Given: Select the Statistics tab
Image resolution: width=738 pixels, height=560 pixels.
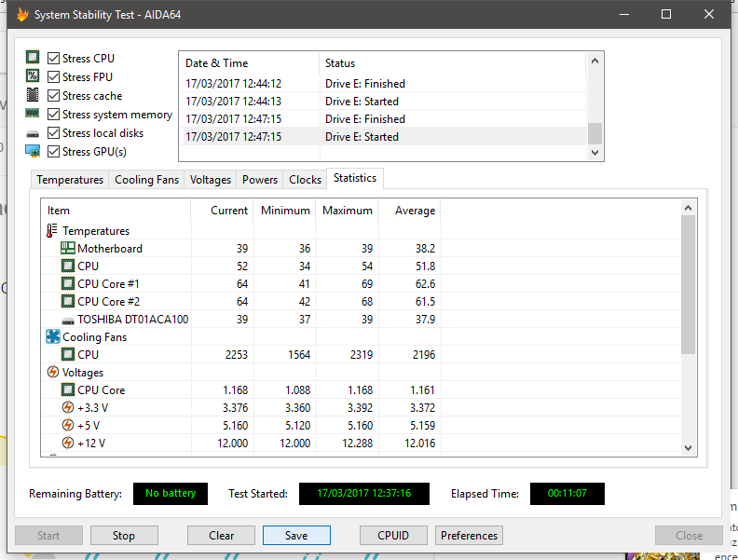Looking at the screenshot, I should (x=355, y=178).
